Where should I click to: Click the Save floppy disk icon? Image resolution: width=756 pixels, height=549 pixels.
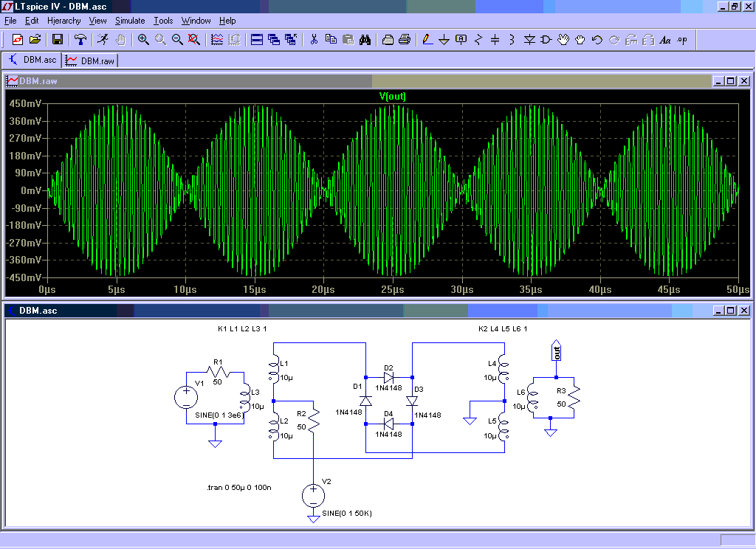pyautogui.click(x=57, y=40)
